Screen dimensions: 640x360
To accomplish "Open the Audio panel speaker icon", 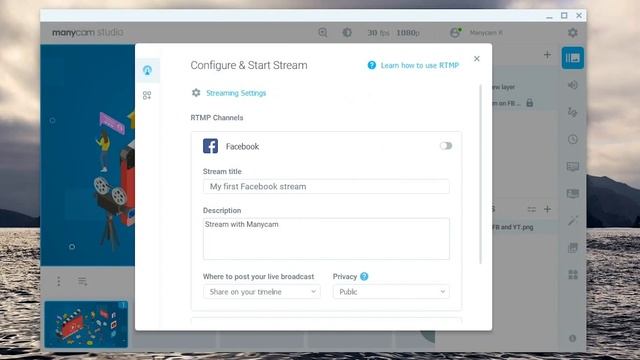I will point(573,85).
